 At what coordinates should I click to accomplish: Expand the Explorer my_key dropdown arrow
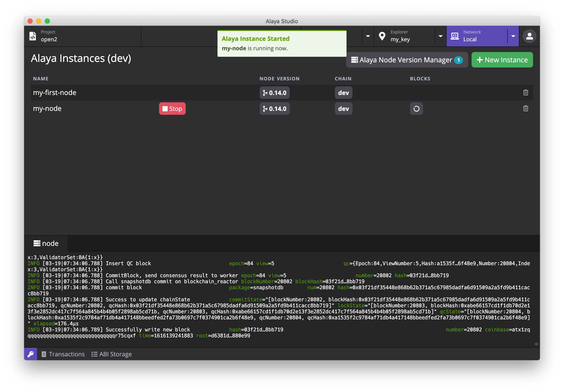pos(440,36)
